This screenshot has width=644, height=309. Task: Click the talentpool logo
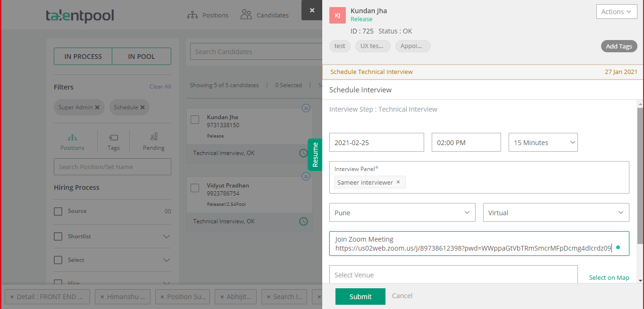click(x=80, y=15)
